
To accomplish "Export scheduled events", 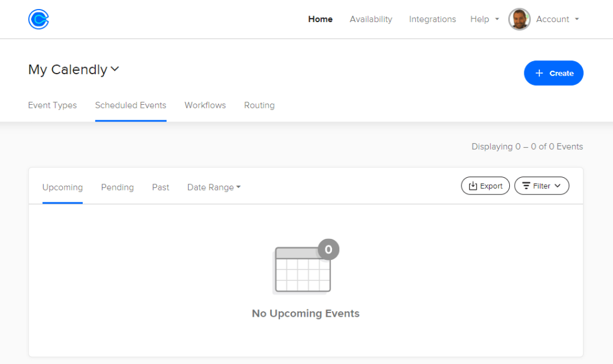I will pos(485,186).
